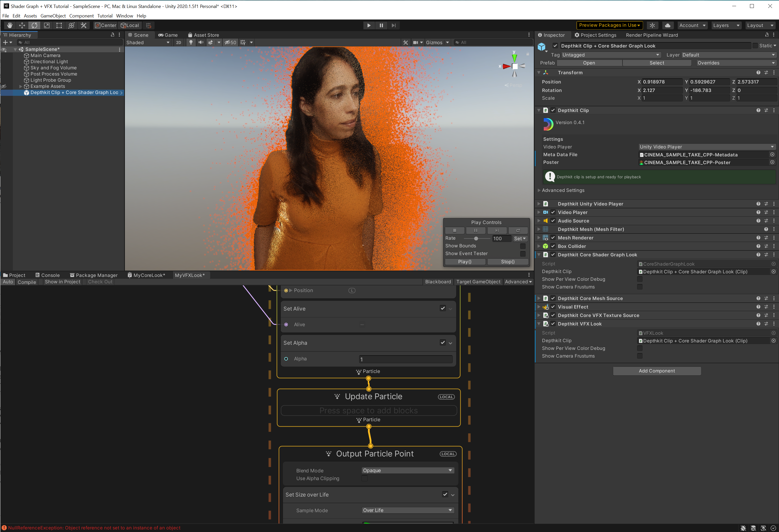Switch to the Scale tool
779x532 pixels.
pyautogui.click(x=47, y=25)
